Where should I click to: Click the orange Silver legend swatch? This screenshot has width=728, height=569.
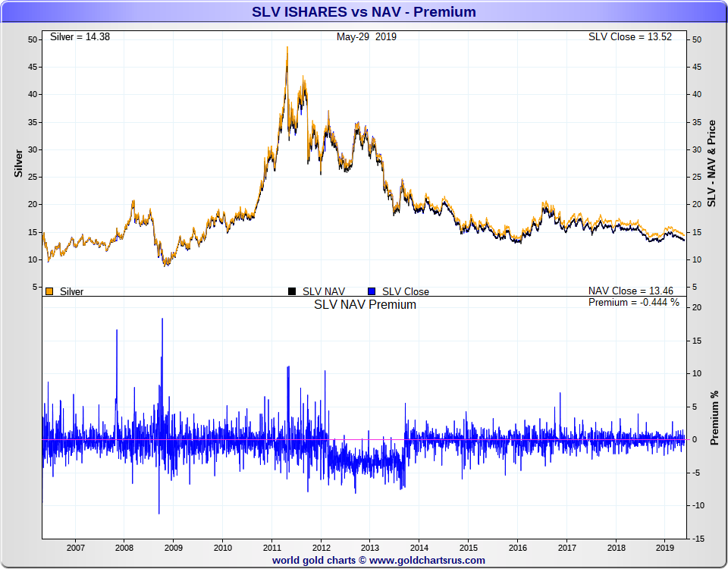49,291
